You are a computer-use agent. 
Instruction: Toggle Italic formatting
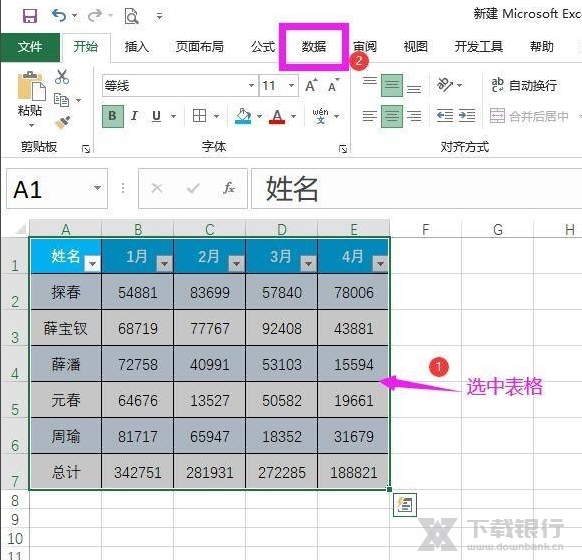pyautogui.click(x=134, y=116)
